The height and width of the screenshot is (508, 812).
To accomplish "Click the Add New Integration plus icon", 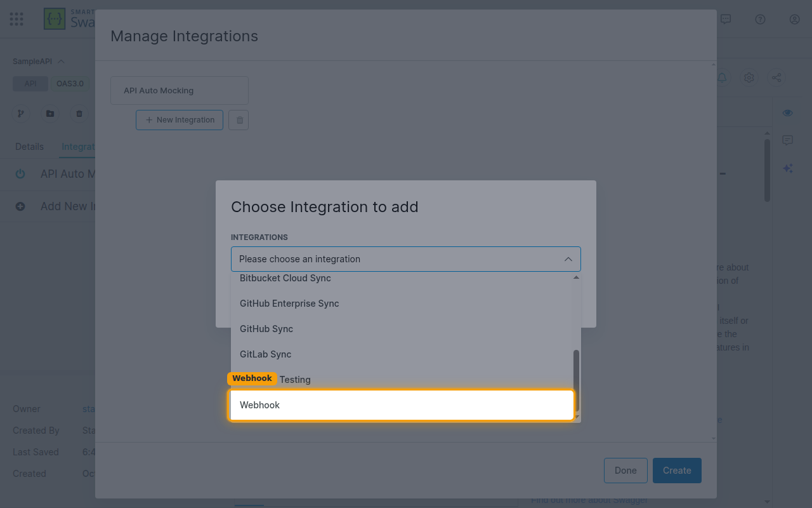I will [x=20, y=206].
